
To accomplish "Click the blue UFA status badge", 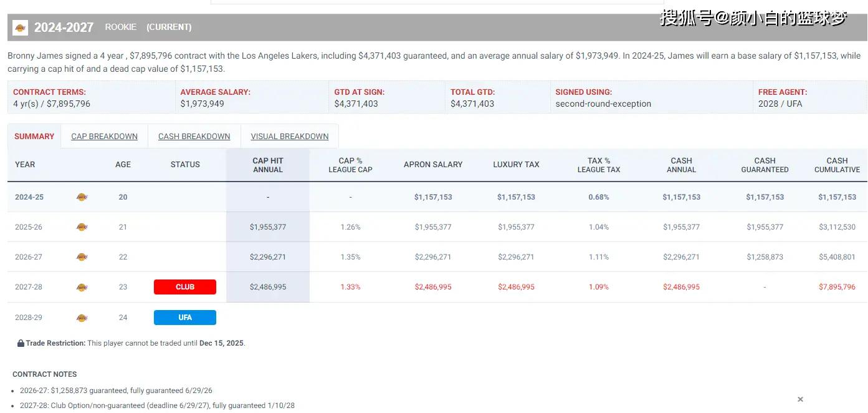I will click(185, 318).
